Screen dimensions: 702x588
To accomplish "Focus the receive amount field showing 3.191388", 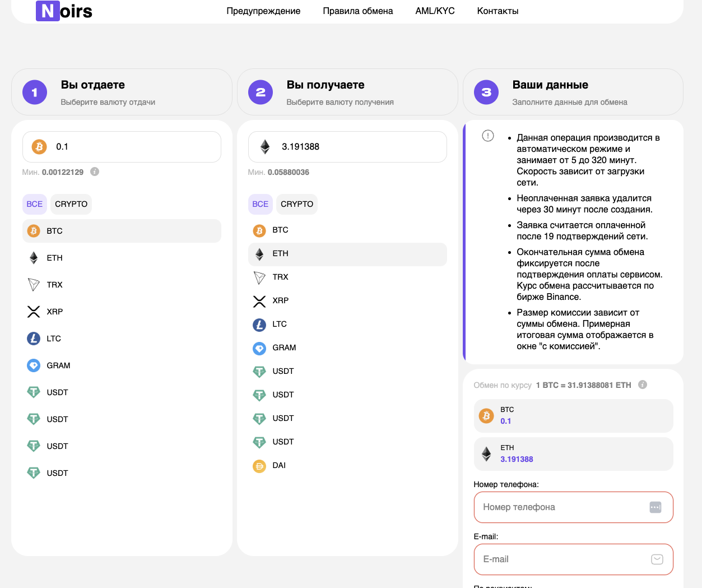I will (347, 147).
